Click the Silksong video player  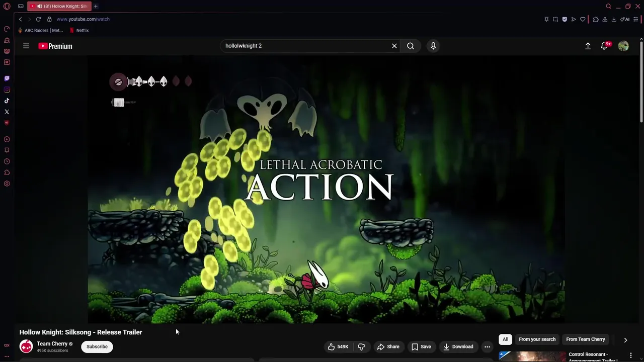click(x=326, y=189)
